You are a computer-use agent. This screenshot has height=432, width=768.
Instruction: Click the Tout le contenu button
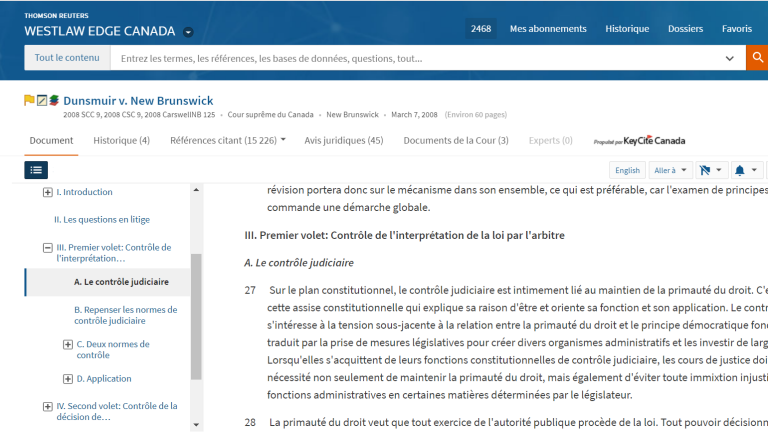(67, 58)
